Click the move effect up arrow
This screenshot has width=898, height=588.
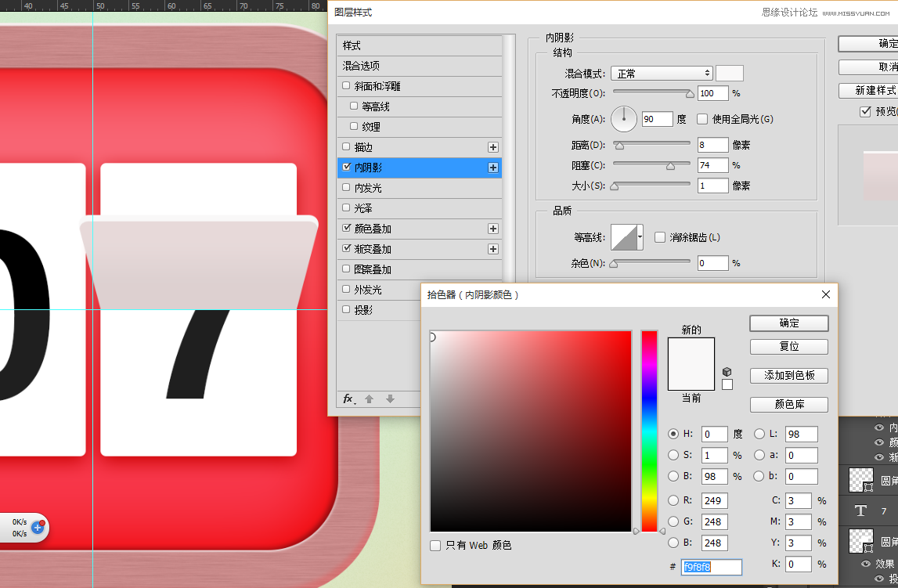(x=369, y=399)
